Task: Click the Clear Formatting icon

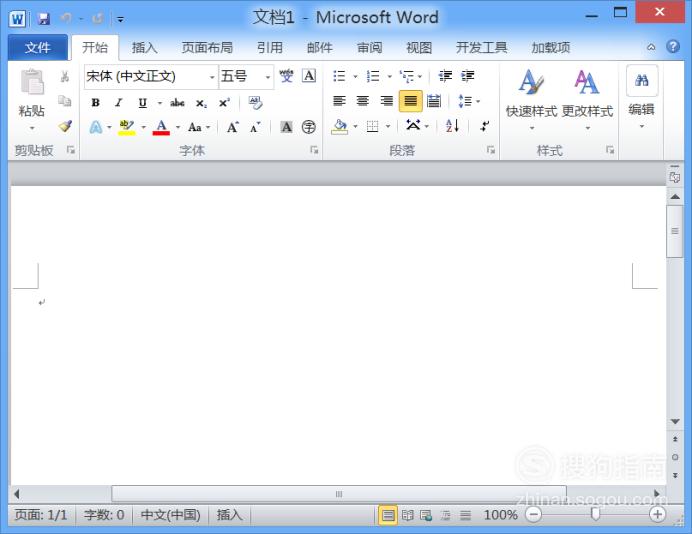Action: tap(255, 103)
